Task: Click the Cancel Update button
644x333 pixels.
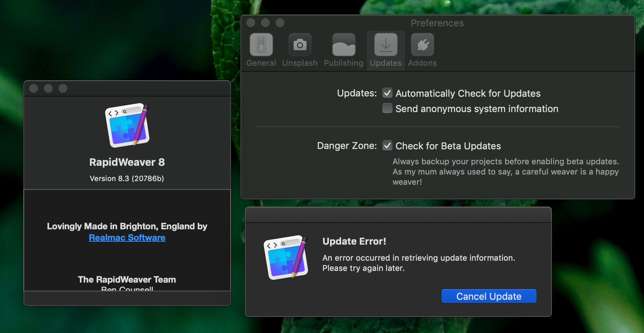Action: pos(489,296)
